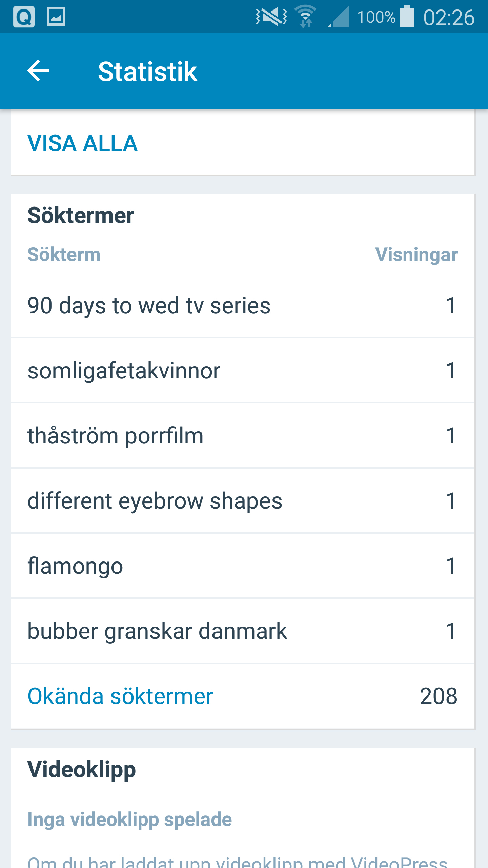This screenshot has height=868, width=488.
Task: Tap the vibrate mode status icon
Action: click(x=271, y=17)
